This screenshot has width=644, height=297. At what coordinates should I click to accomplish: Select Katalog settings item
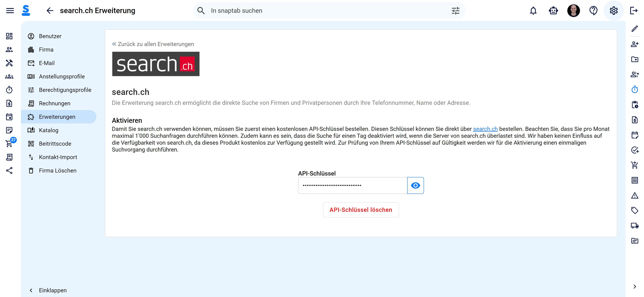(x=59, y=130)
